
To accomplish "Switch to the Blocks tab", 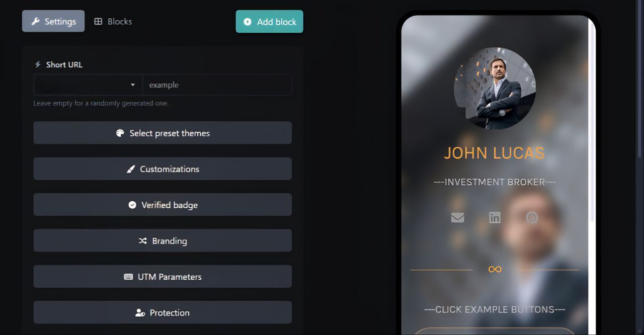I will coord(113,22).
